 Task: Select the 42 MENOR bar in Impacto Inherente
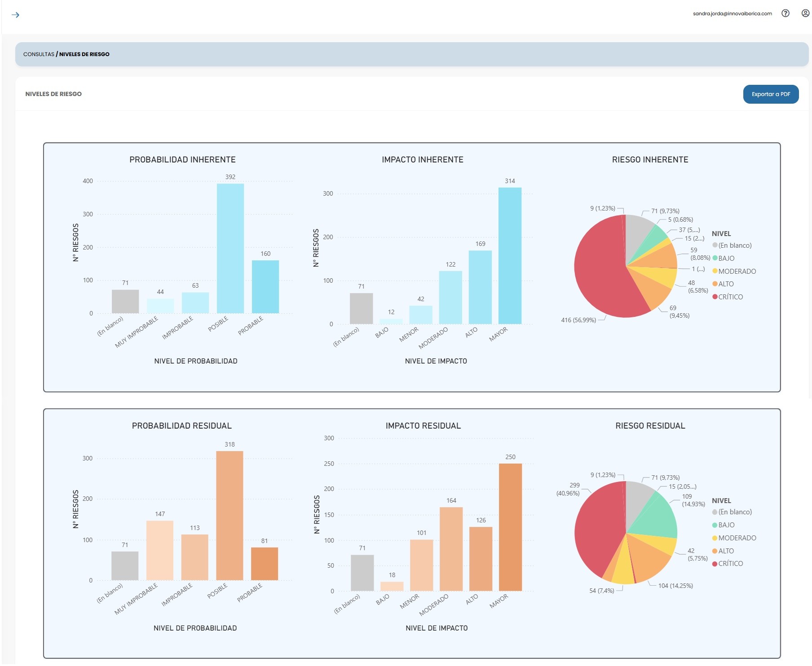(x=421, y=315)
